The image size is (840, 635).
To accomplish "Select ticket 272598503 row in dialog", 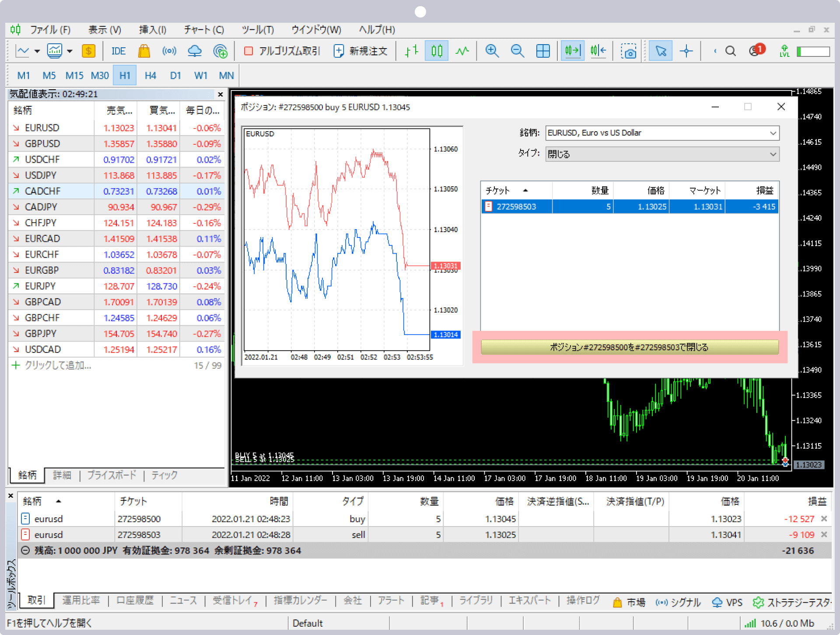I will (630, 207).
